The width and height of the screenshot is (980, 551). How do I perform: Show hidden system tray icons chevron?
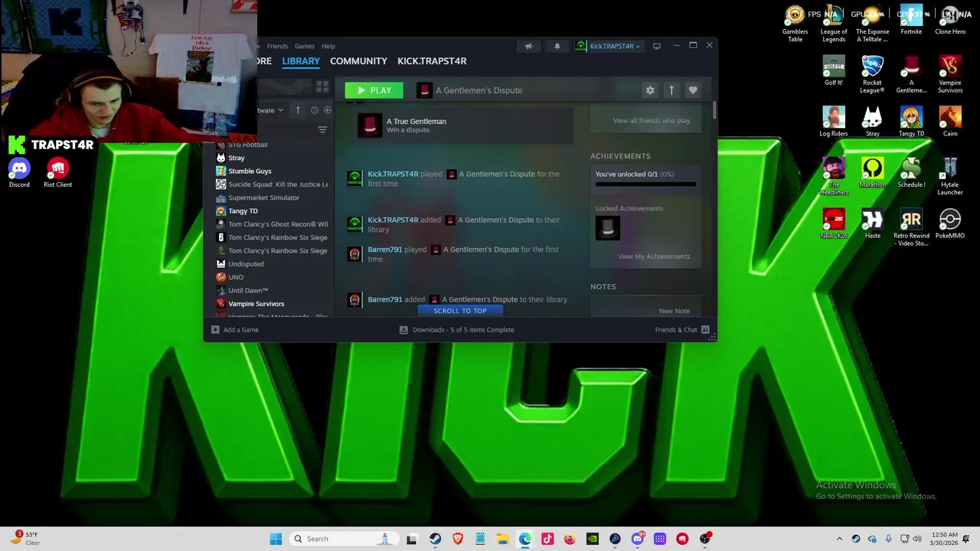click(x=839, y=539)
